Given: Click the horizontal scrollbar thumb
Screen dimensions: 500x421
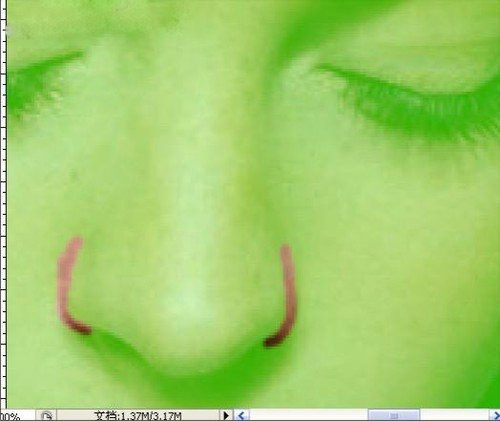Looking at the screenshot, I should 394,416.
